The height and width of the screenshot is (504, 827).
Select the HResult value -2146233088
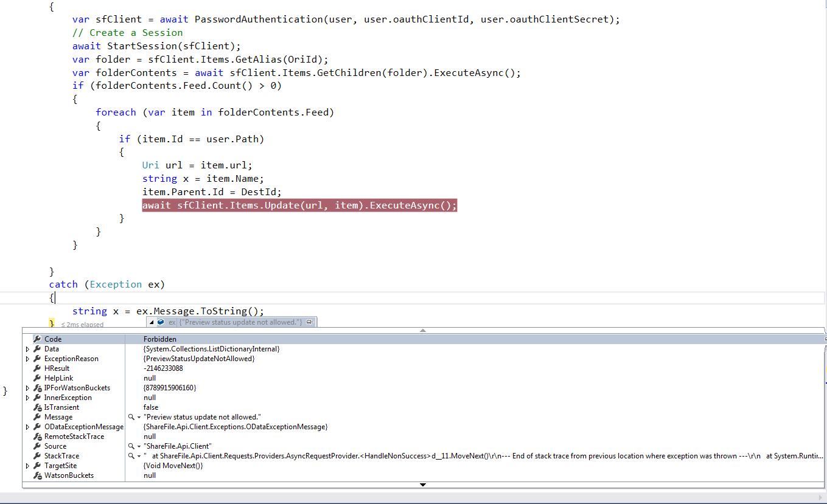163,368
